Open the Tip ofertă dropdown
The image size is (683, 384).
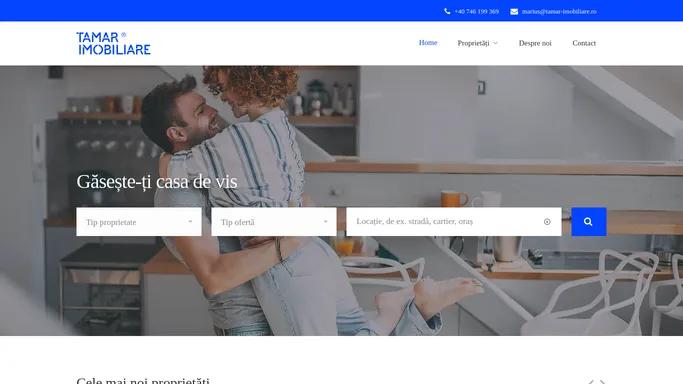click(x=274, y=222)
